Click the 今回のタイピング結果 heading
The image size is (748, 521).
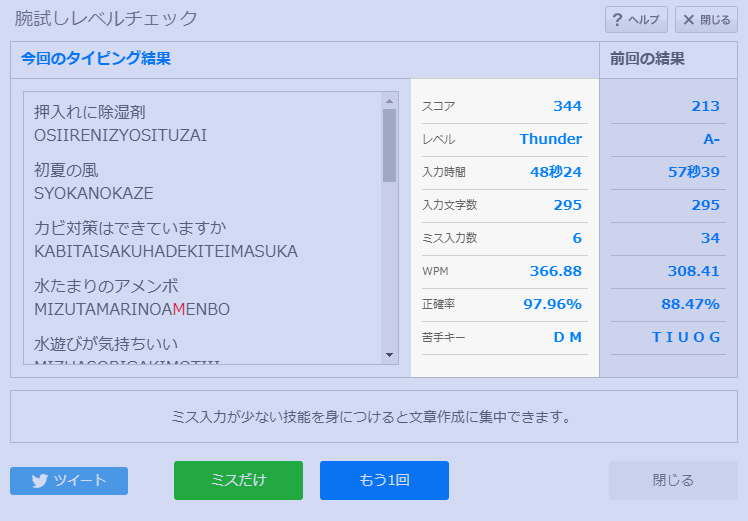[96, 59]
